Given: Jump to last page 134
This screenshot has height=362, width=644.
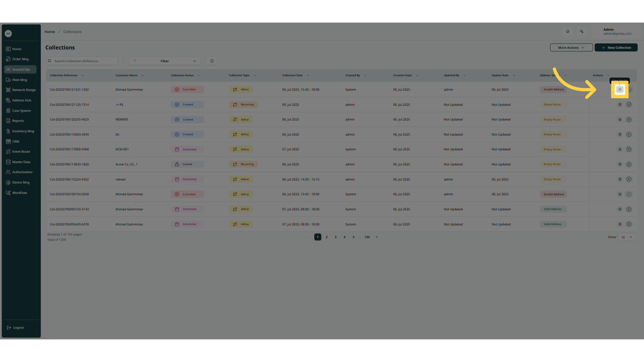Looking at the screenshot, I should click(367, 237).
